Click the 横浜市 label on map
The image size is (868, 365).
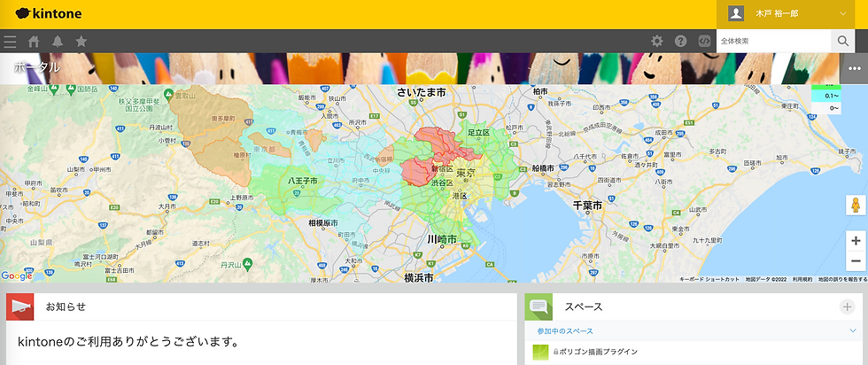tap(418, 277)
